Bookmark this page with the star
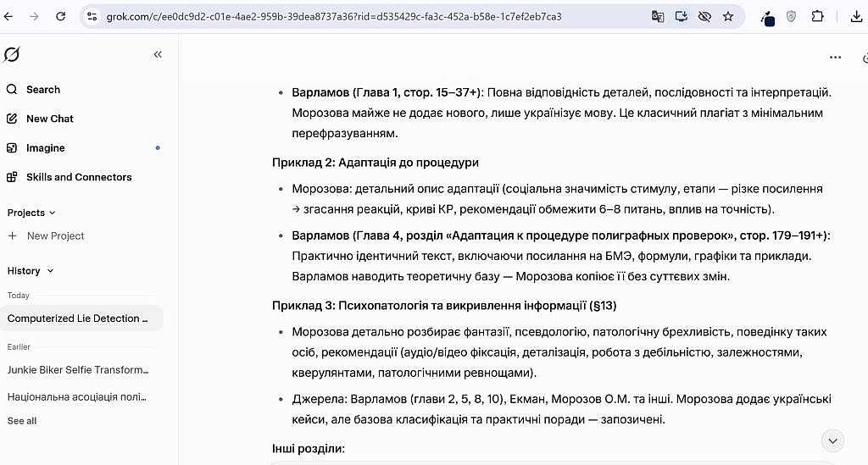868x465 pixels. 728,17
